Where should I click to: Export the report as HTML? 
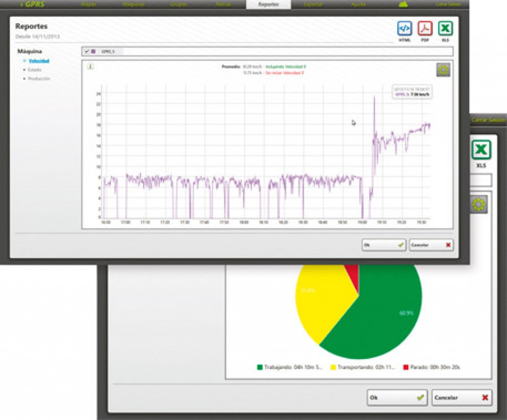pos(405,29)
